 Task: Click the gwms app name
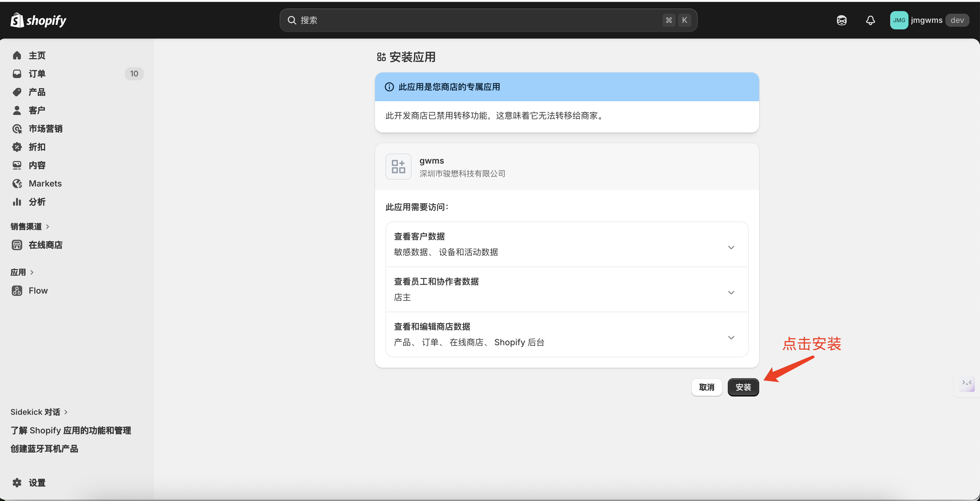(432, 161)
